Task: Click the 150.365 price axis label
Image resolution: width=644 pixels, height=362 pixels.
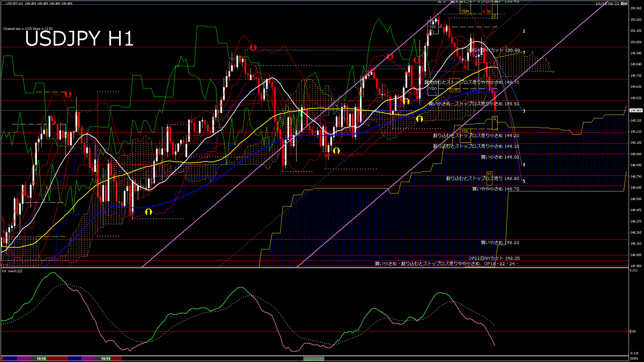Action: pos(636,8)
